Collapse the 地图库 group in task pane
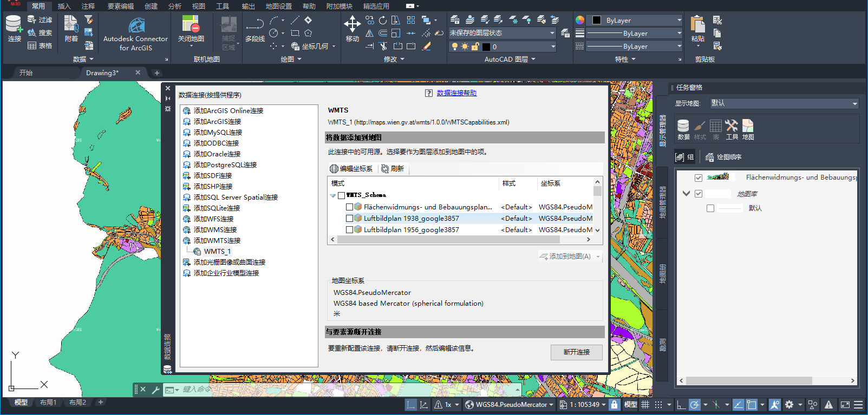This screenshot has width=868, height=415. click(686, 193)
